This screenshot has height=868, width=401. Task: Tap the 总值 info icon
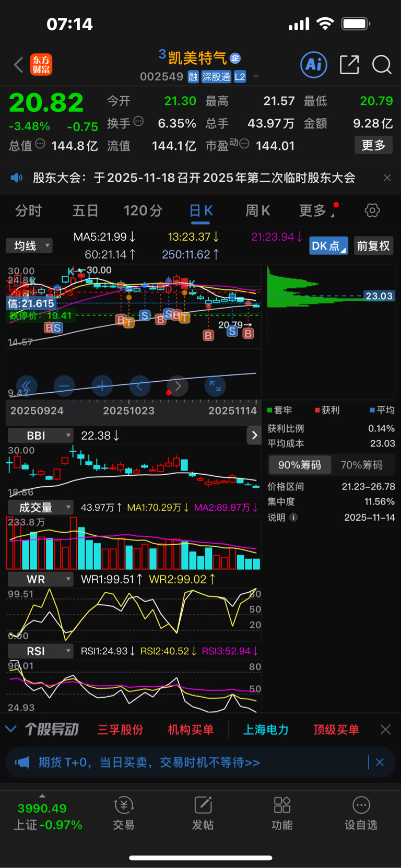click(40, 144)
